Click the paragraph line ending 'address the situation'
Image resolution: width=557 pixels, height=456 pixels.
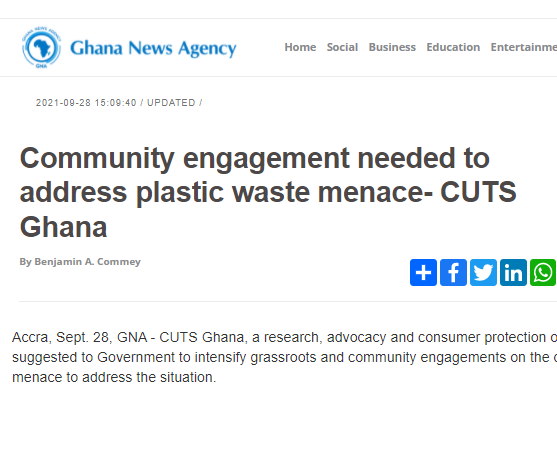point(114,377)
